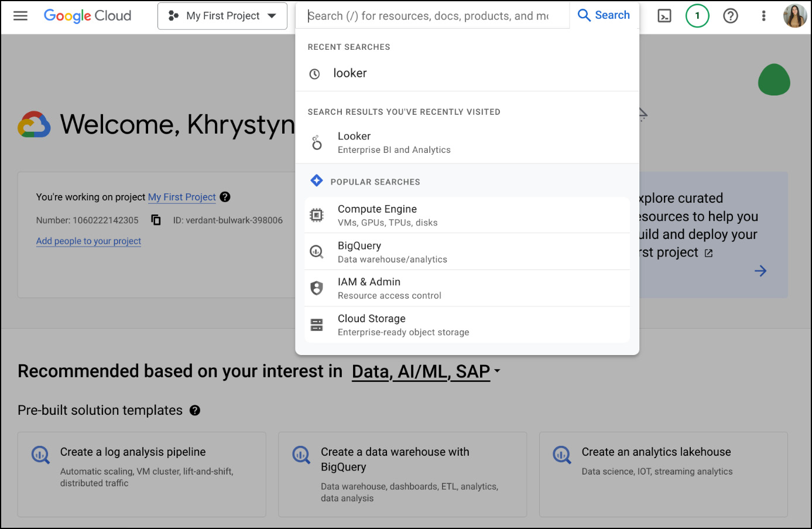
Task: Copy the project number
Action: [156, 220]
